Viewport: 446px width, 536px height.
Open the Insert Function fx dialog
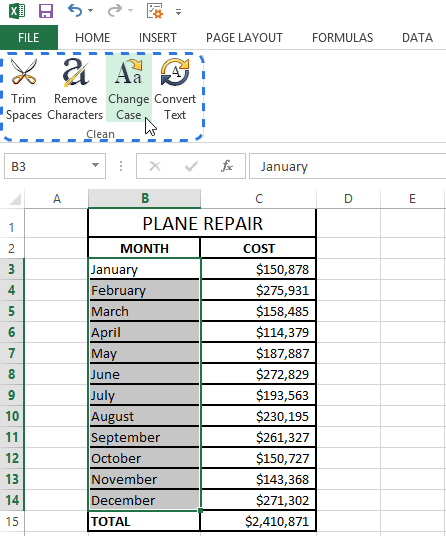coord(227,166)
